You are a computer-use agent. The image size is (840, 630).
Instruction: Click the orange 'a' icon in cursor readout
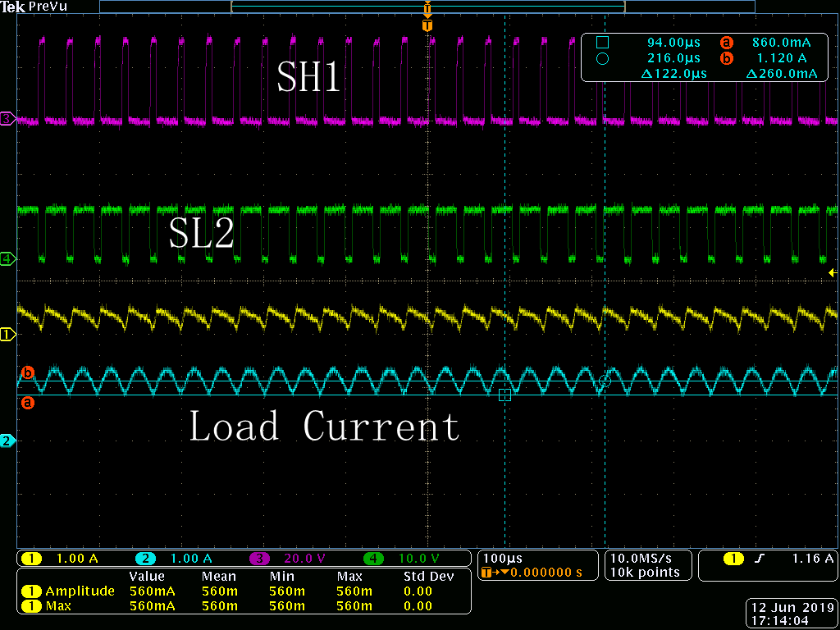(x=727, y=43)
